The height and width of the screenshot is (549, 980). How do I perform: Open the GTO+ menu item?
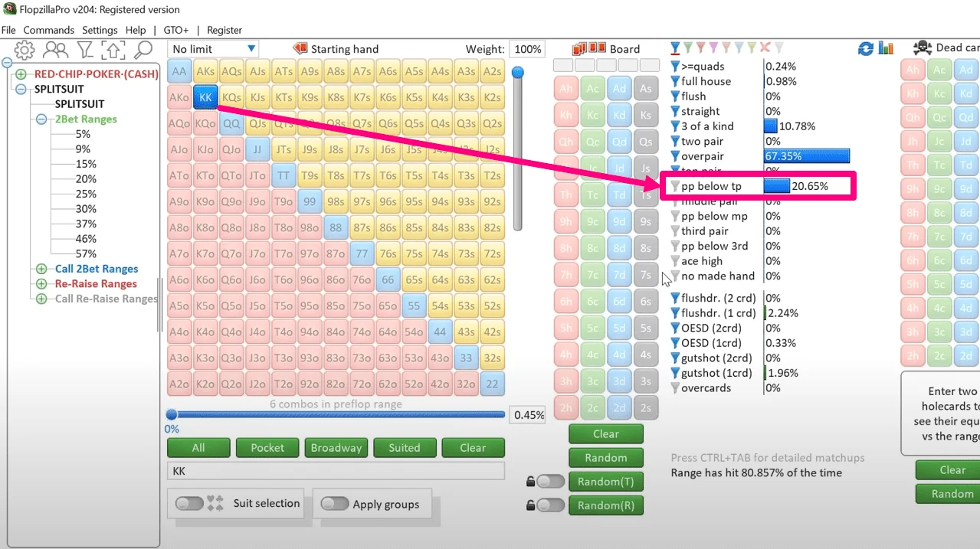pyautogui.click(x=175, y=30)
